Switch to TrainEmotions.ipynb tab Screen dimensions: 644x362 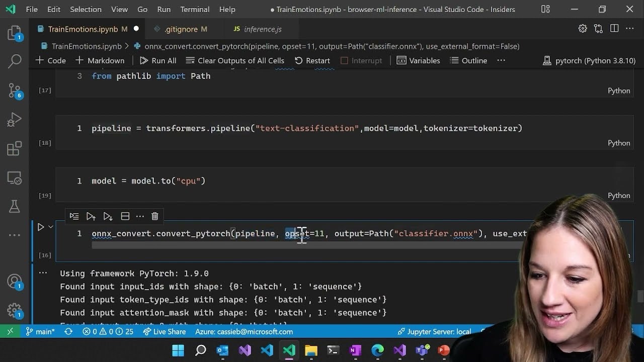click(x=88, y=29)
